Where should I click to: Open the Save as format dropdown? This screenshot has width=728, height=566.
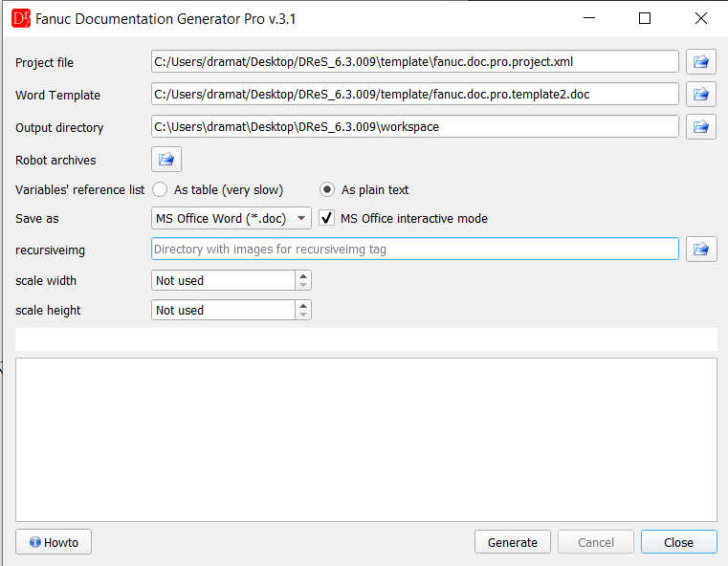[x=232, y=218]
